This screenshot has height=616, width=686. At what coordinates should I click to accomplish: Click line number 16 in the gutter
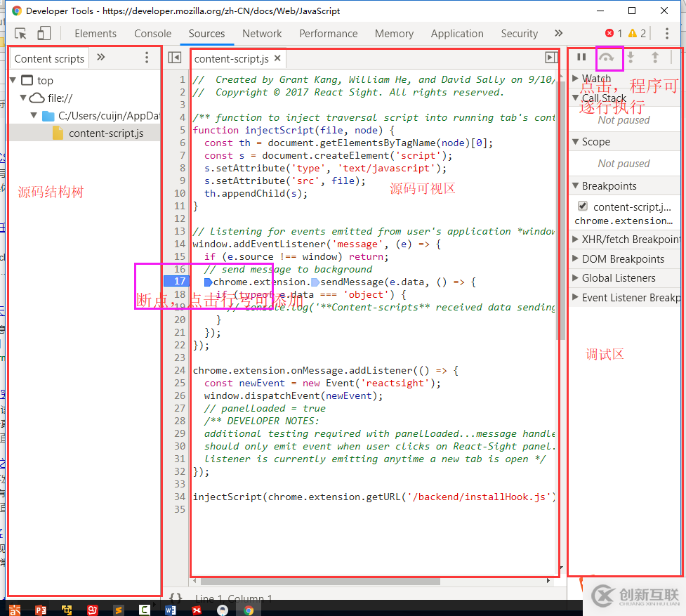click(x=180, y=269)
